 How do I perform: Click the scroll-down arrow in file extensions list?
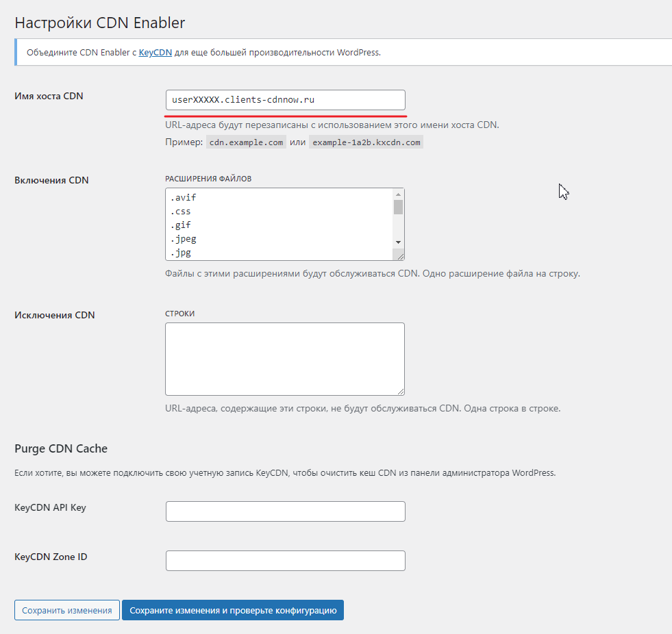click(398, 242)
